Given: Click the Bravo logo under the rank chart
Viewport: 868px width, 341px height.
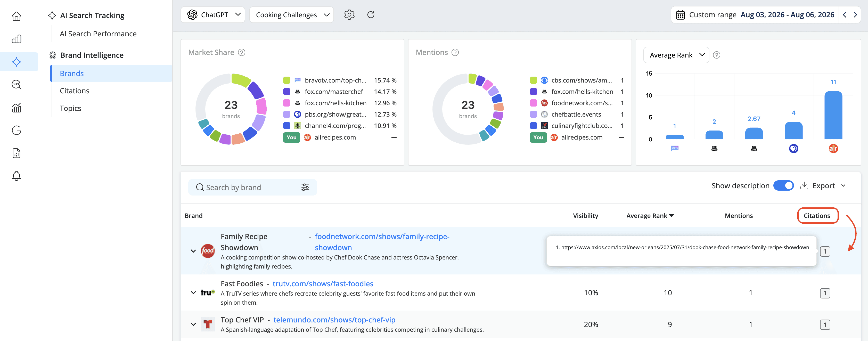Looking at the screenshot, I should (x=675, y=148).
